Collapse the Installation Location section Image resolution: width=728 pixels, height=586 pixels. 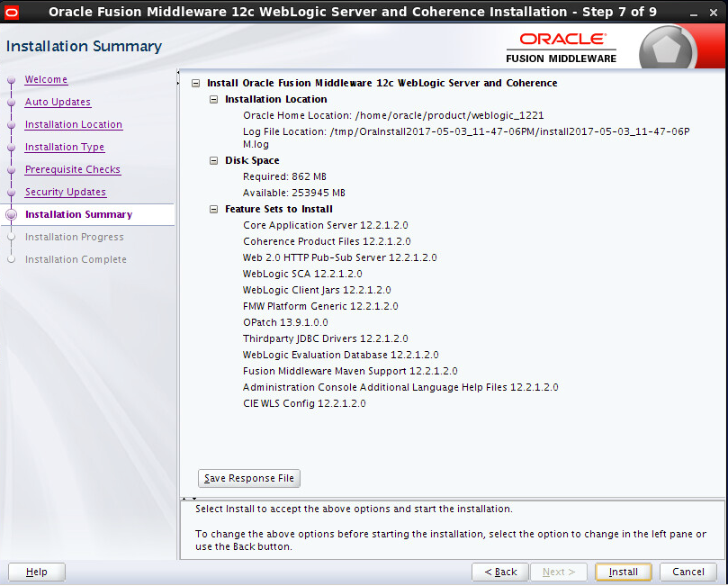[x=214, y=100]
